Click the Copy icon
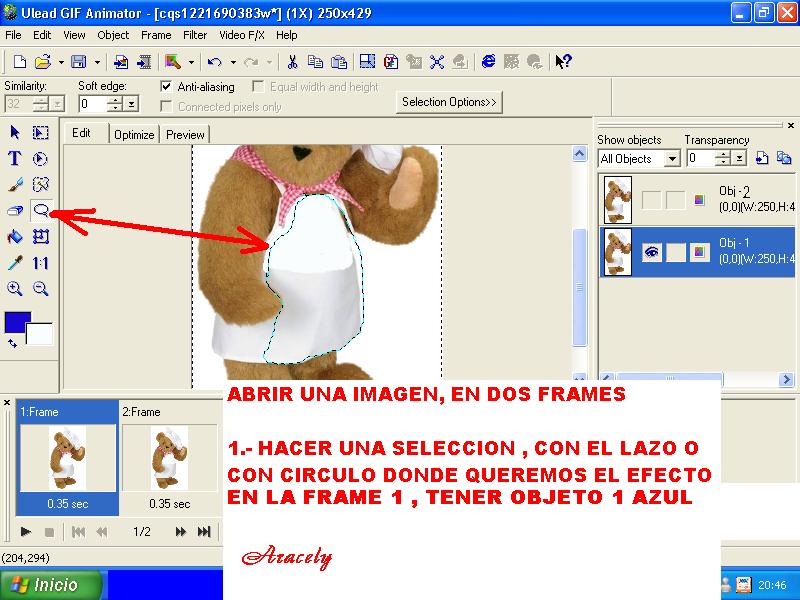This screenshot has height=600, width=800. (x=315, y=62)
